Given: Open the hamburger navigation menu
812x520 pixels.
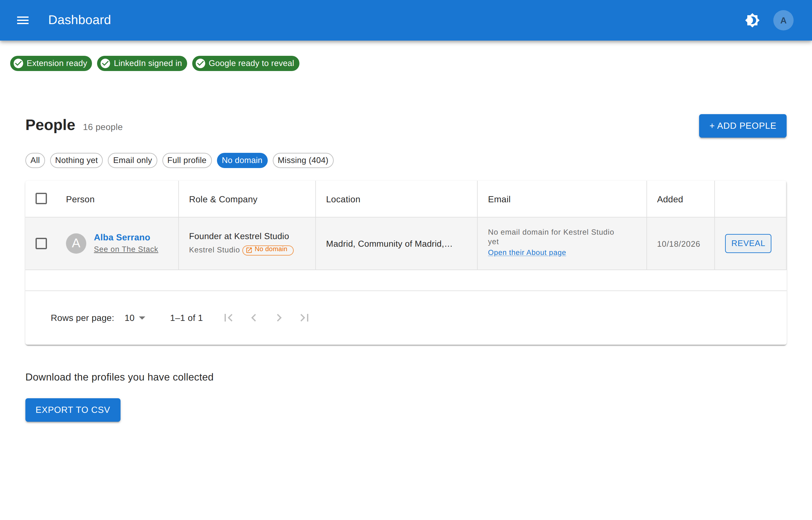Looking at the screenshot, I should pos(23,20).
